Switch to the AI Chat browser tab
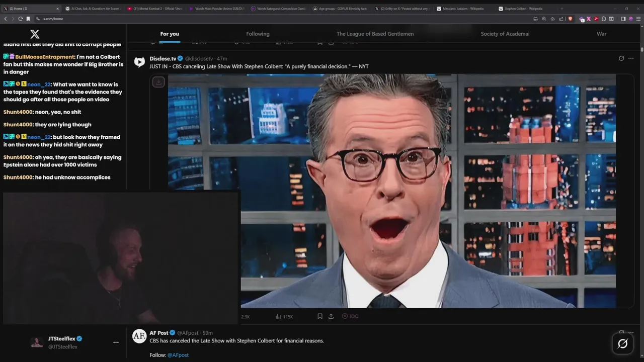This screenshot has width=644, height=362. point(93,9)
